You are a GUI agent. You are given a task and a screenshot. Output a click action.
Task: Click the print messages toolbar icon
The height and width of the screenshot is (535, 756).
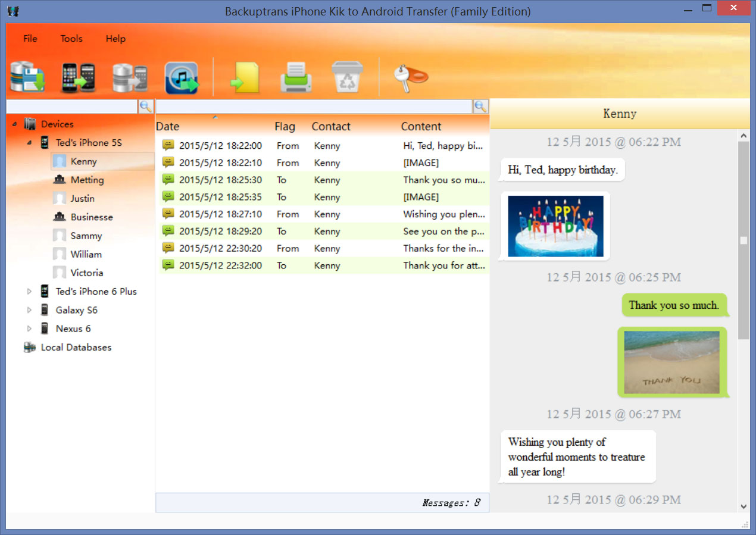tap(296, 78)
